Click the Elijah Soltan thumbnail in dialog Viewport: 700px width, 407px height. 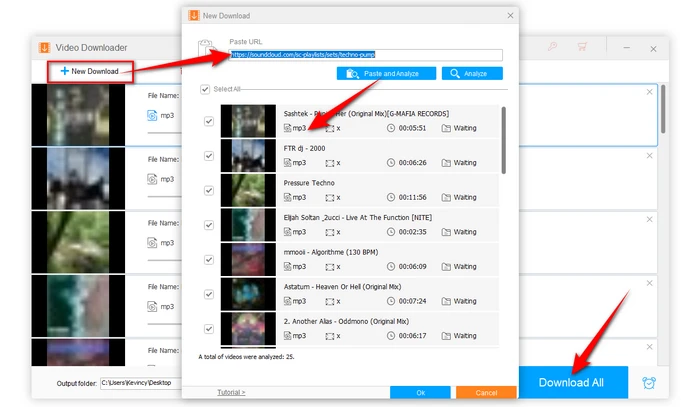pos(248,225)
